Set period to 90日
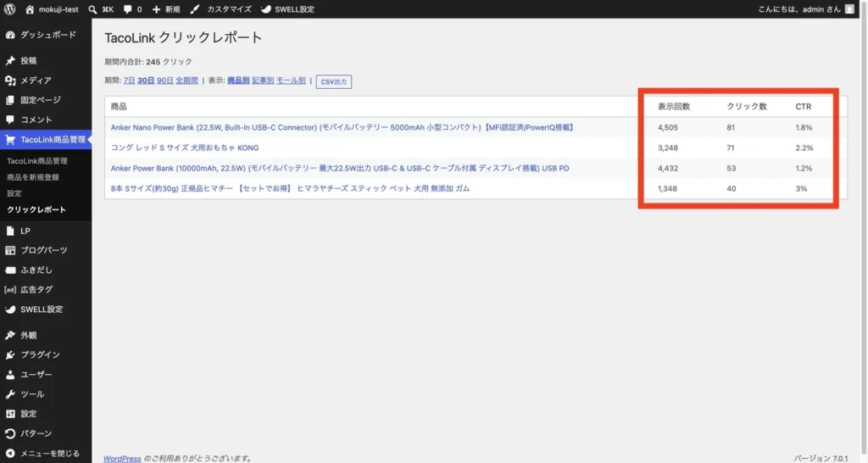868x463 pixels. tap(165, 81)
